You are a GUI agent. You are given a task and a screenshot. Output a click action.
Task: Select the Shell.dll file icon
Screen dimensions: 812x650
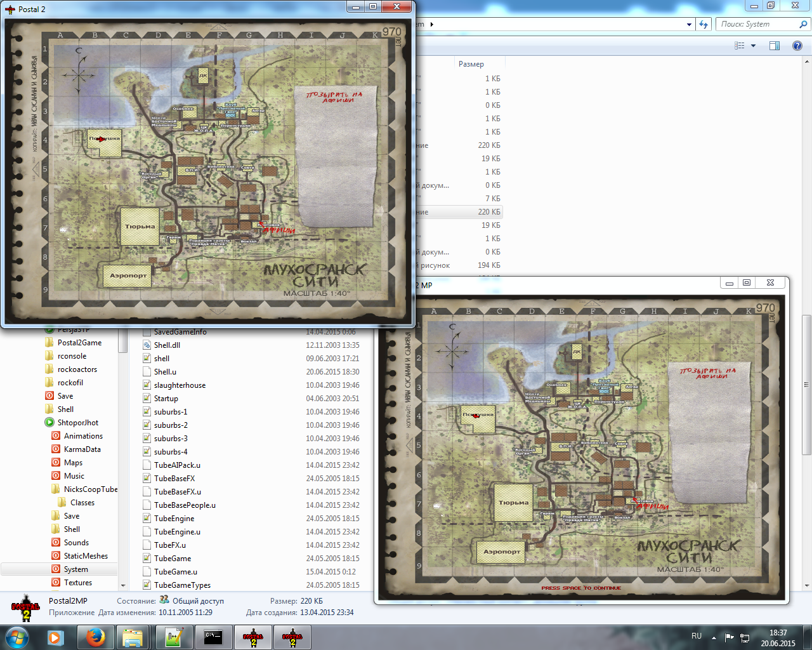click(x=147, y=345)
